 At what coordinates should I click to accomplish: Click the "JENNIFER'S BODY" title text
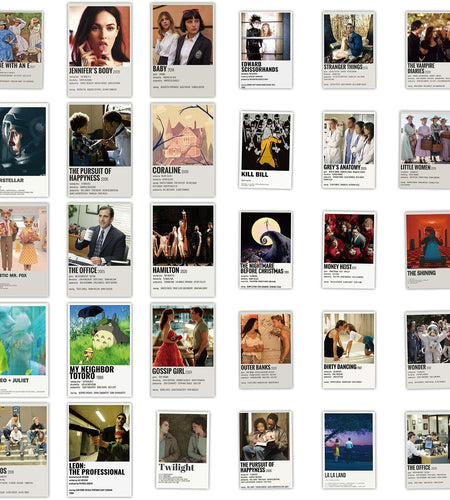click(x=91, y=71)
